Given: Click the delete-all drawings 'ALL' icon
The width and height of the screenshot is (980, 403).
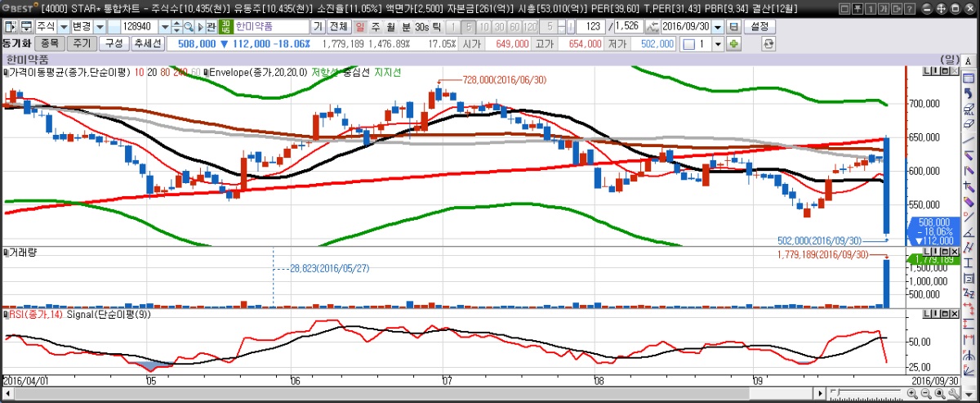Looking at the screenshot, I should point(969,110).
